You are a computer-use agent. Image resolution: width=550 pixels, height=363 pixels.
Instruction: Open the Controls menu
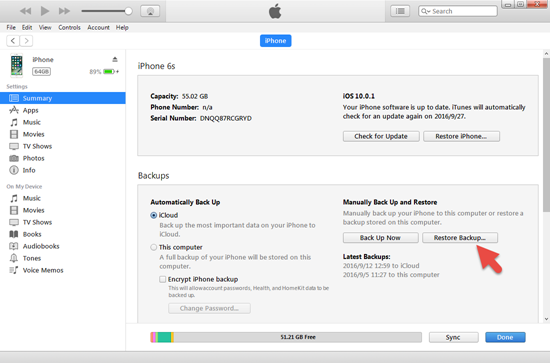pyautogui.click(x=69, y=27)
